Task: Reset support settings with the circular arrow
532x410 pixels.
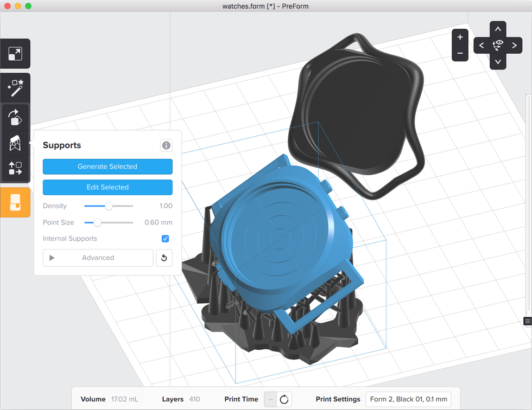Action: click(x=164, y=258)
